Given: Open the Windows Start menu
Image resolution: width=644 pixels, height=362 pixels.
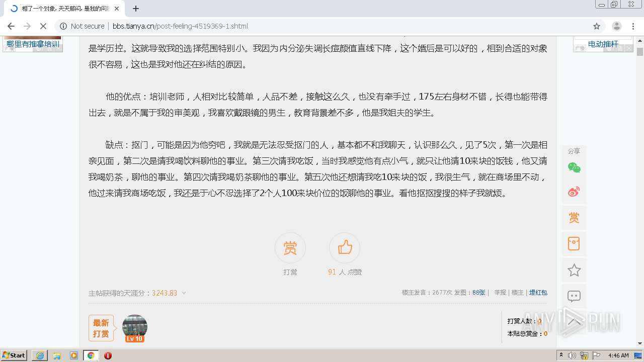Looking at the screenshot, I should click(14, 355).
